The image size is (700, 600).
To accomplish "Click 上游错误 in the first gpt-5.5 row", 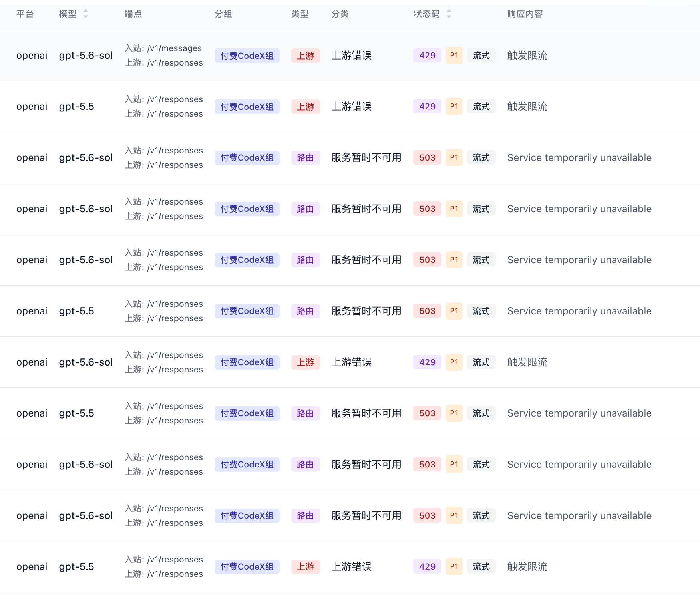I will pos(352,107).
